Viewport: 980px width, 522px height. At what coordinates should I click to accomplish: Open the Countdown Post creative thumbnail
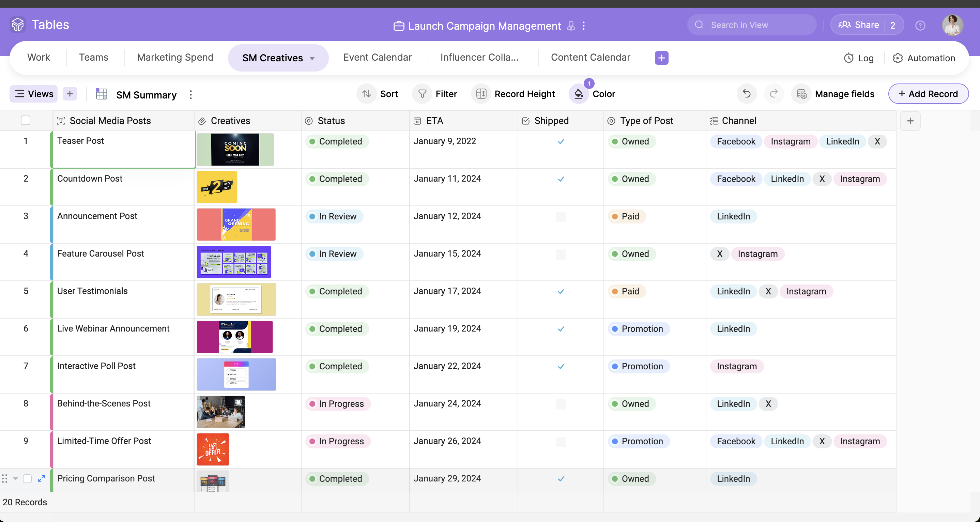pos(217,187)
